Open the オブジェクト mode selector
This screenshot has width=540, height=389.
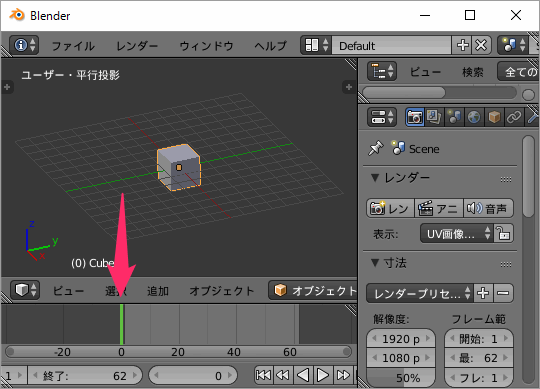pyautogui.click(x=313, y=290)
